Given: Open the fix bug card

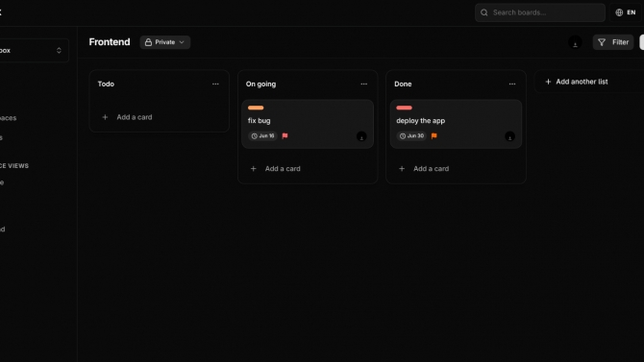Looking at the screenshot, I should 308,124.
